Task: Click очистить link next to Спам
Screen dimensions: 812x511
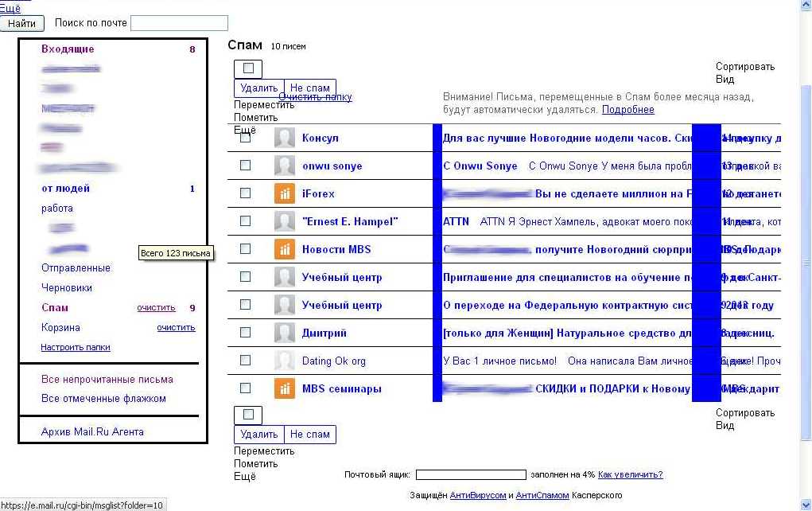Action: pos(157,308)
